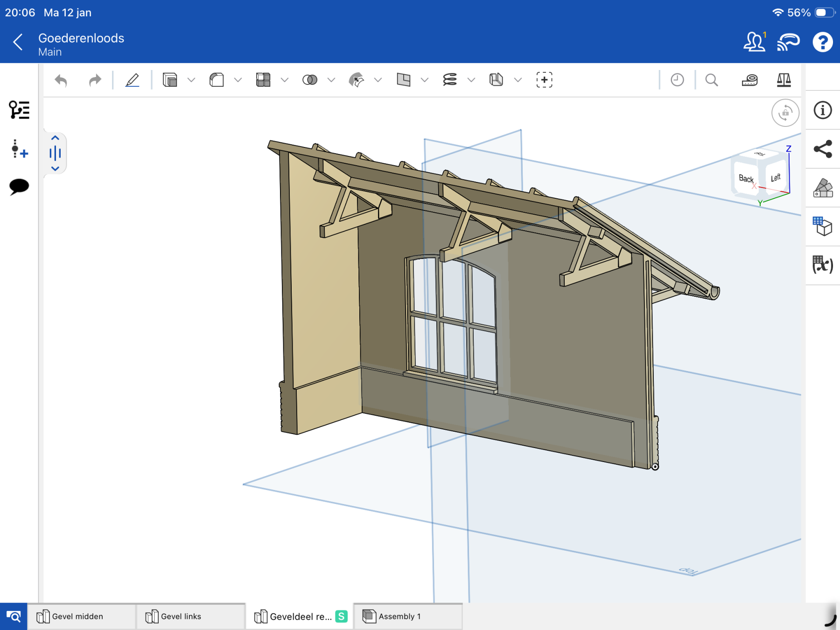Open the Appearances panel
840x630 pixels.
click(x=822, y=188)
